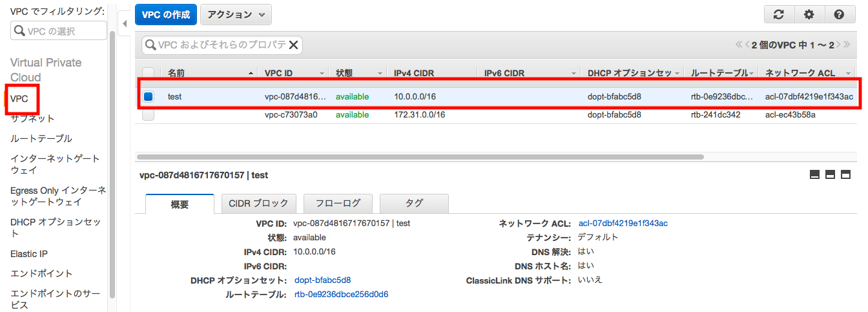868x312 pixels.
Task: Open VPC in sidebar menu
Action: pyautogui.click(x=19, y=99)
